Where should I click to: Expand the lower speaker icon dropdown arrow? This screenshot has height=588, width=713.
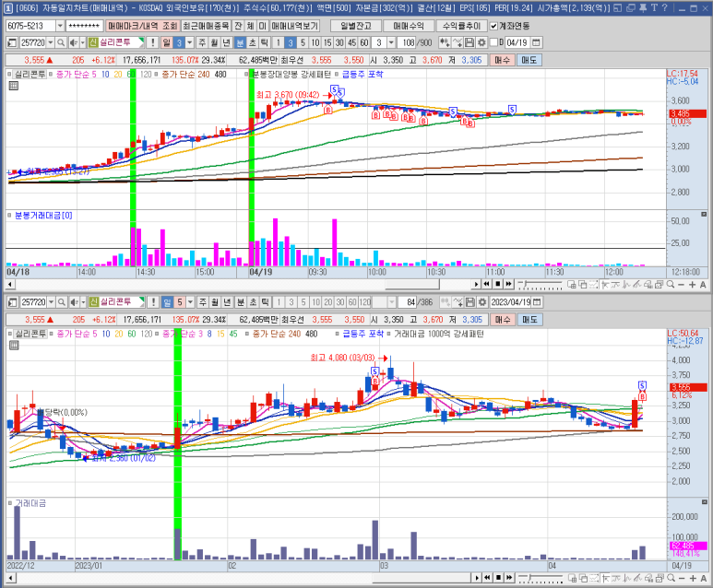click(83, 302)
